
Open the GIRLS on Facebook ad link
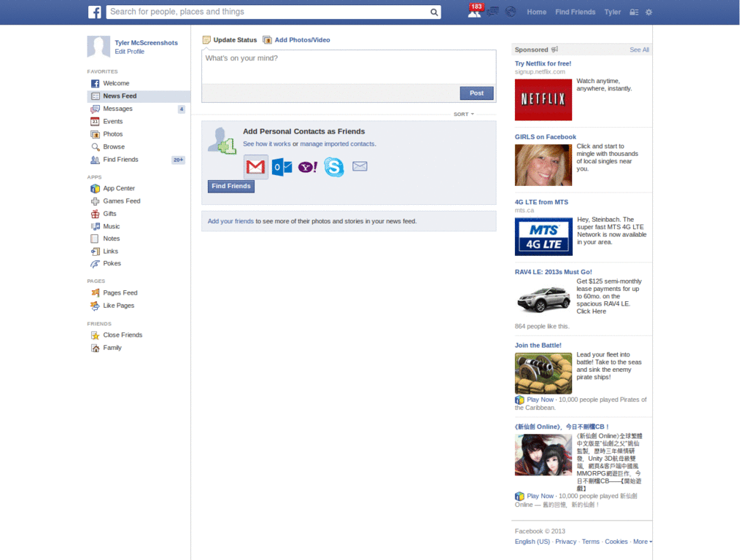545,137
